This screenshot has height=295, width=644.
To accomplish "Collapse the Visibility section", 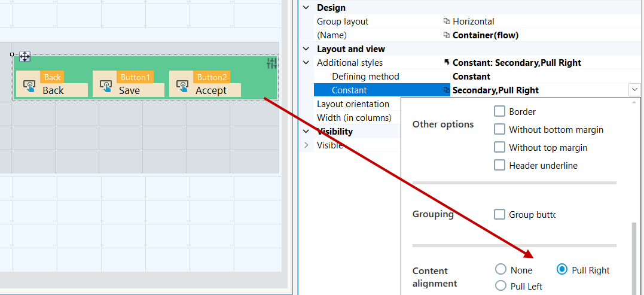I will click(x=306, y=132).
